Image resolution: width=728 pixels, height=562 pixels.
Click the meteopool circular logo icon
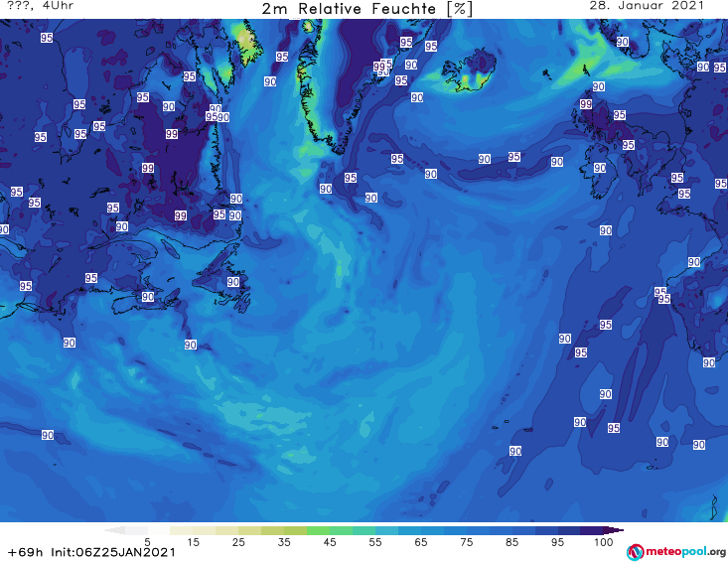[x=635, y=552]
